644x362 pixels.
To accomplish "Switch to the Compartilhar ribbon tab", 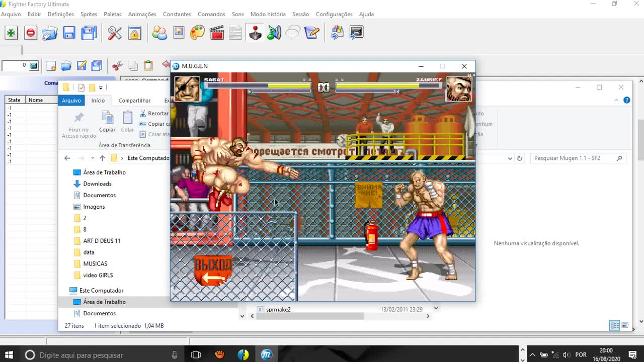I will (x=134, y=101).
